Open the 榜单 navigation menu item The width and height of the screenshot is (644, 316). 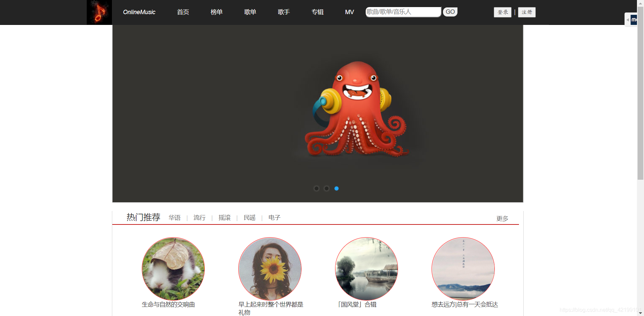(216, 12)
